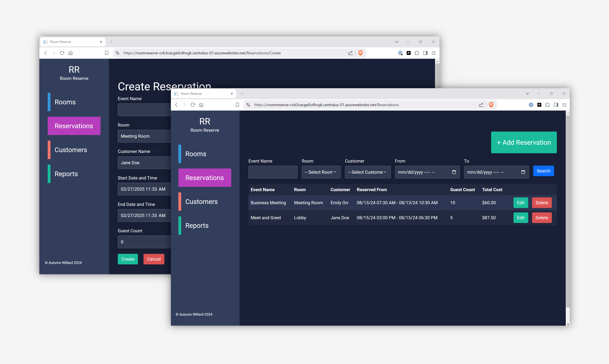Open the '-- Select Room' dropdown
The image size is (609, 364).
pyautogui.click(x=321, y=172)
